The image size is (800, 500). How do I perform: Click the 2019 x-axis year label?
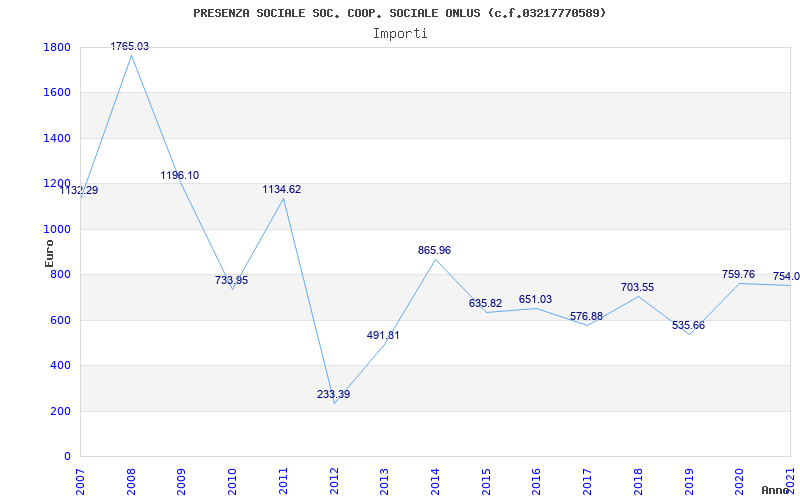pos(689,482)
